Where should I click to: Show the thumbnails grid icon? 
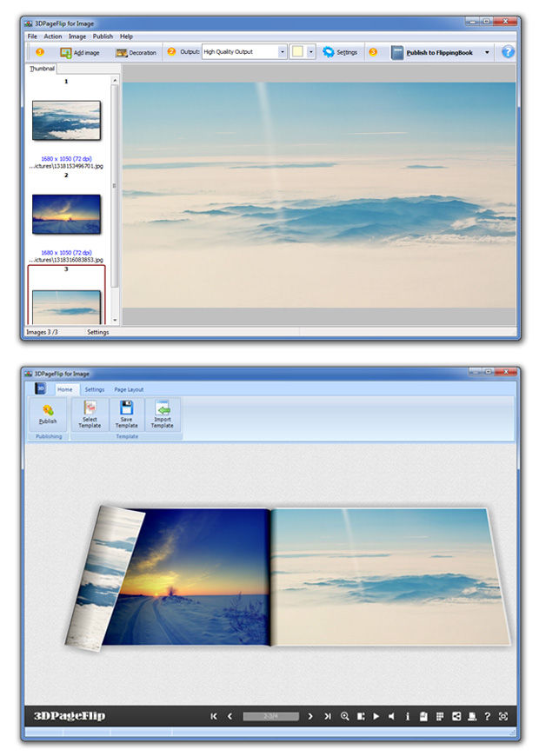[440, 717]
